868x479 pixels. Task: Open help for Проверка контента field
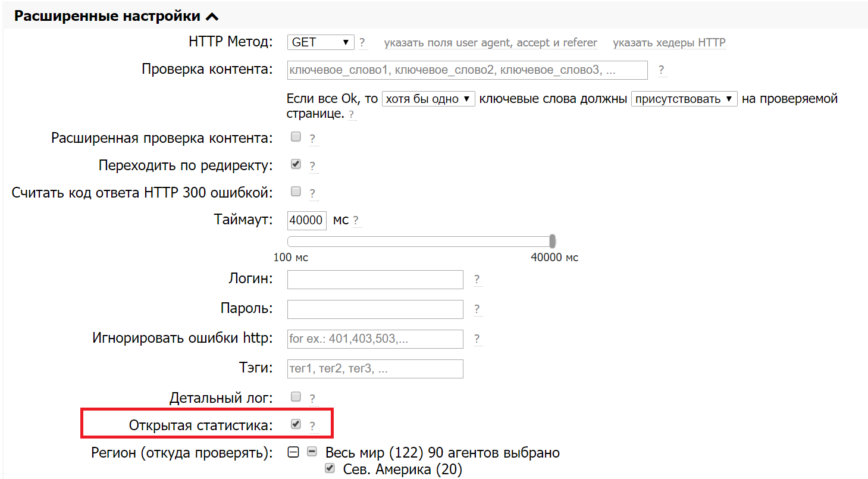coord(661,70)
